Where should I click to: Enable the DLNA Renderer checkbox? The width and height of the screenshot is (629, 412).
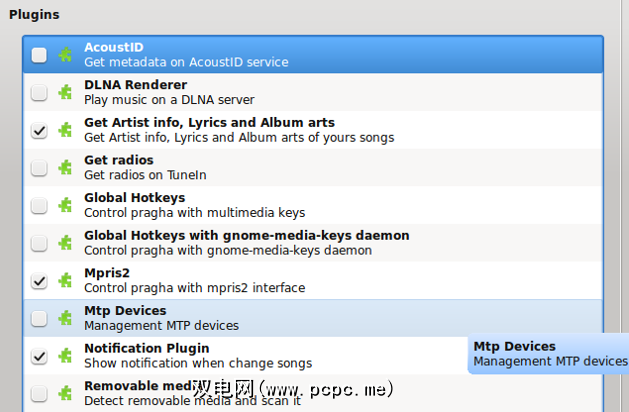(39, 93)
